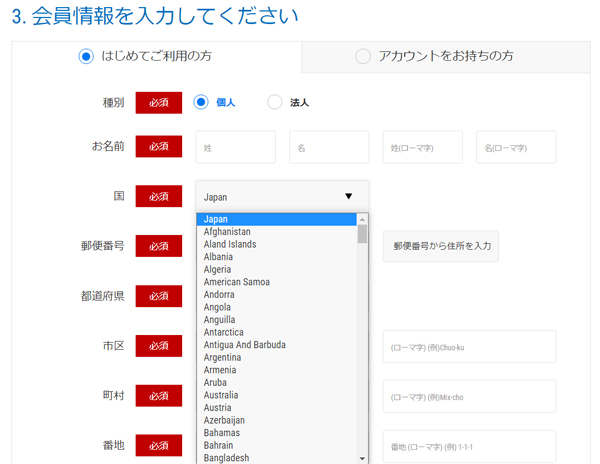This screenshot has height=464, width=600.
Task: Click the country list scroll down arrow
Action: point(362,458)
